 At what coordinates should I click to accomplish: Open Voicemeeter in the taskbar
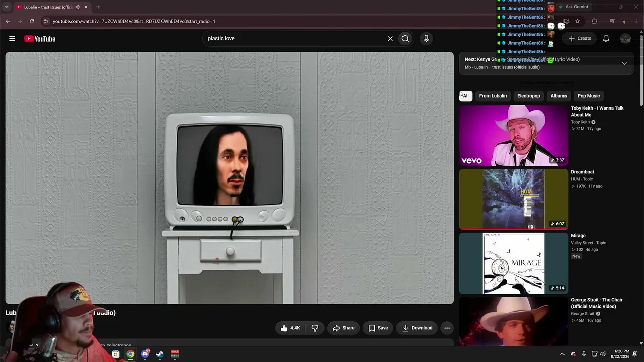[x=175, y=354]
